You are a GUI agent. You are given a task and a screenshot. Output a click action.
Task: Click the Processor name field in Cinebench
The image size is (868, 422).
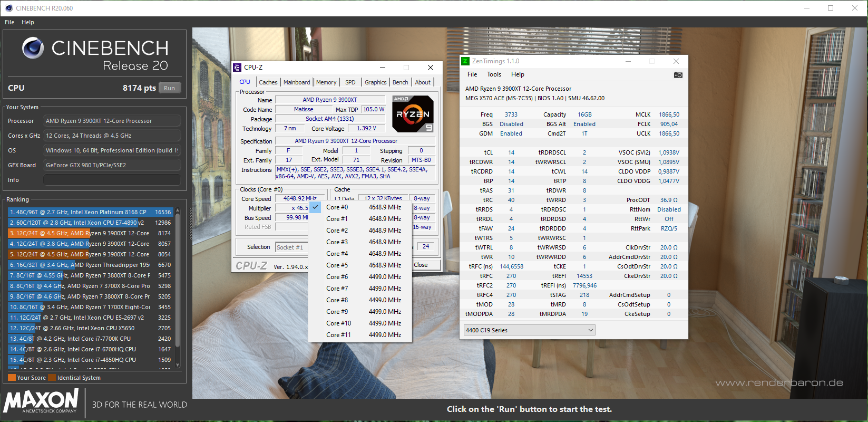tap(112, 121)
